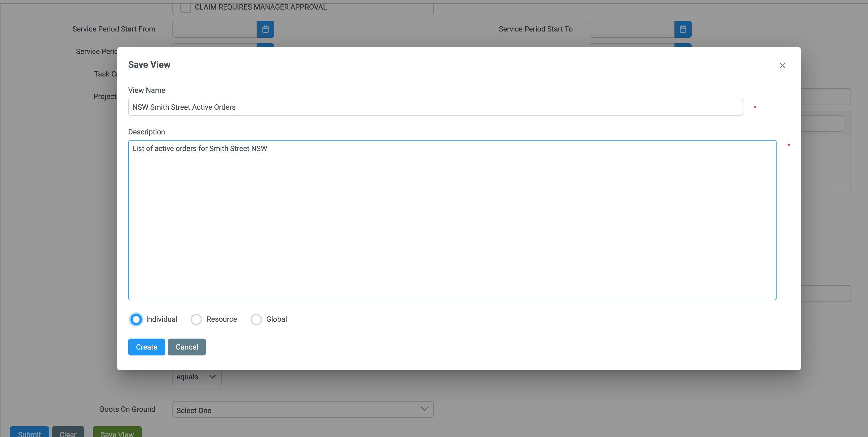
Task: Open Boots On Ground Select One dropdown
Action: point(303,410)
